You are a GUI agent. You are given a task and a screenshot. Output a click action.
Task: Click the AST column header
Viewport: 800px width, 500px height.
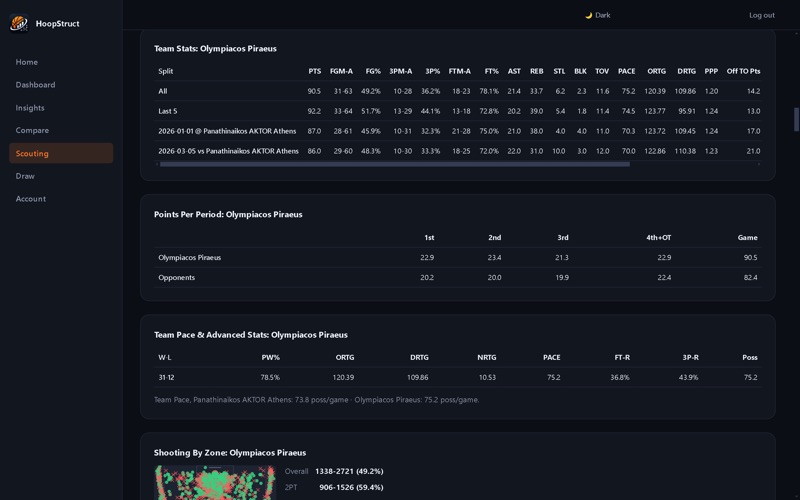point(514,71)
